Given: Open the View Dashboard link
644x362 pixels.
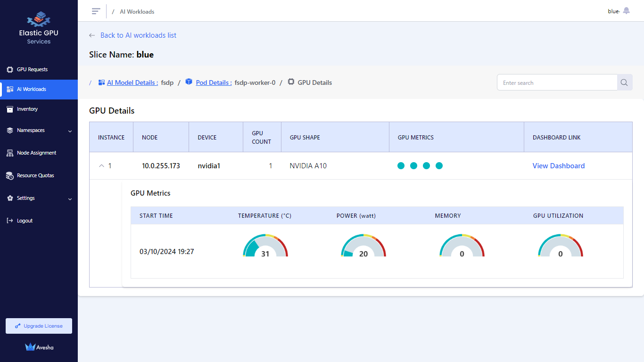Looking at the screenshot, I should click(x=559, y=165).
